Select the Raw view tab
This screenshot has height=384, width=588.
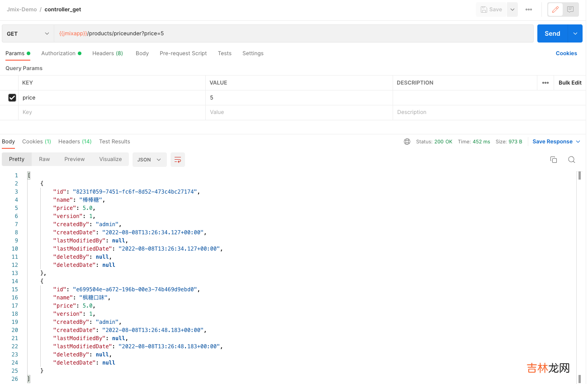tap(44, 159)
